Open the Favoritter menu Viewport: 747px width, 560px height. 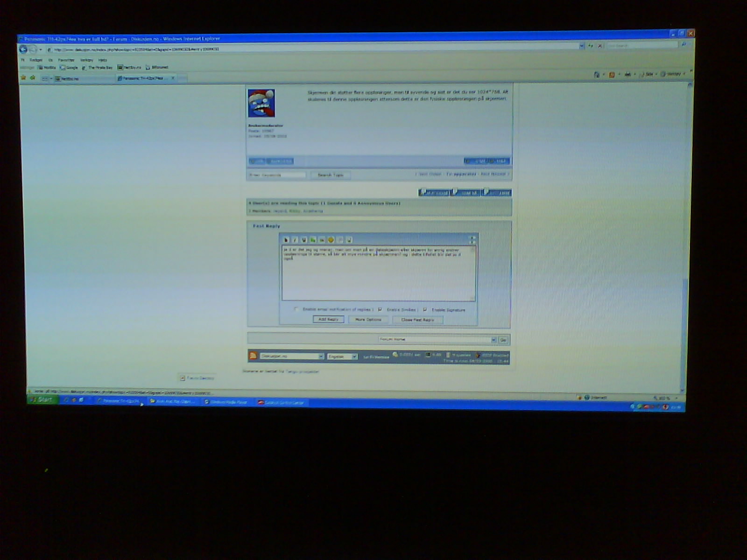[x=66, y=60]
